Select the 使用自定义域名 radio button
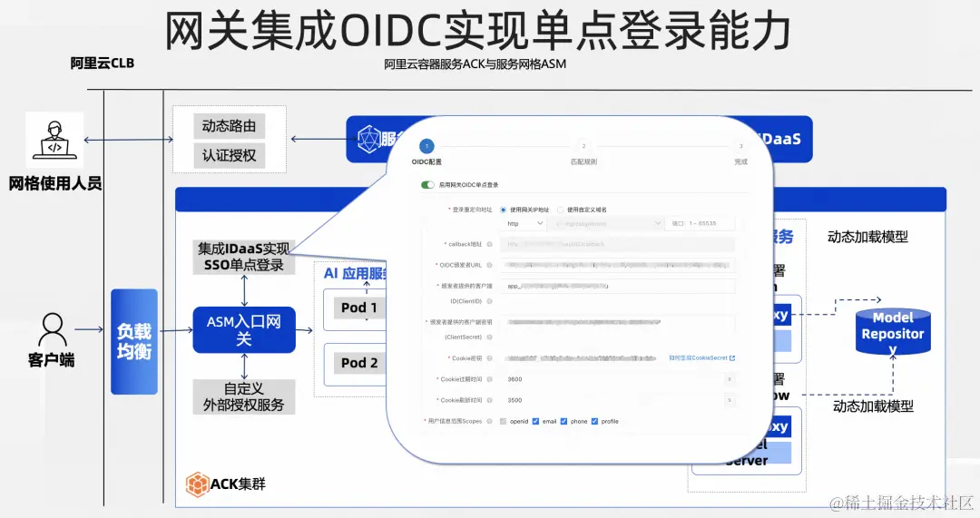 coord(560,210)
